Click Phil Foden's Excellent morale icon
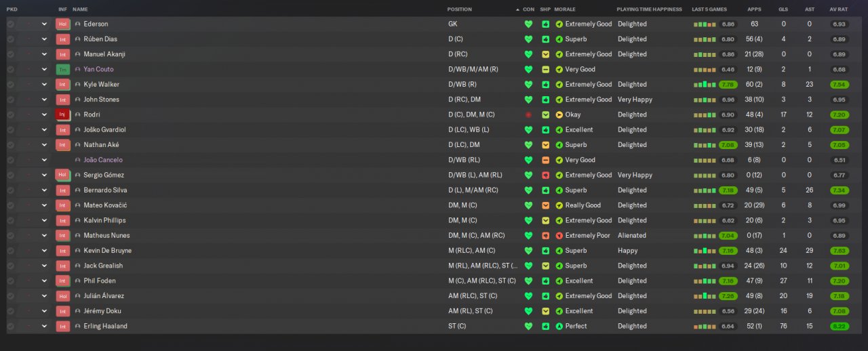 559,281
